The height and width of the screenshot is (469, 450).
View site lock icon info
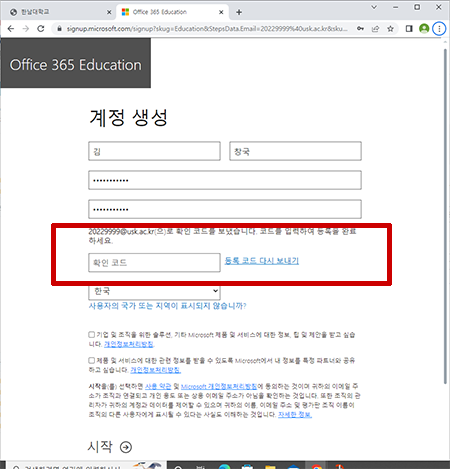59,29
